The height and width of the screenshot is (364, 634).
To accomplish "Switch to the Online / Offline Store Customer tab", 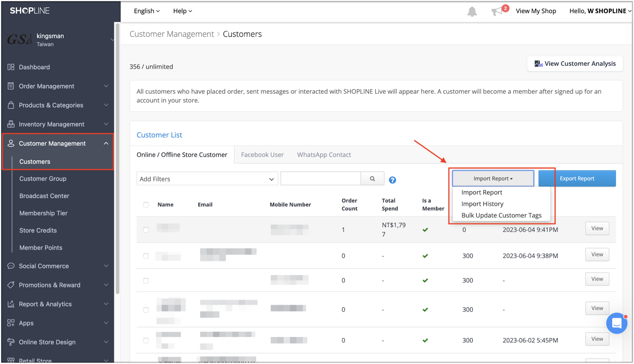I will (182, 155).
